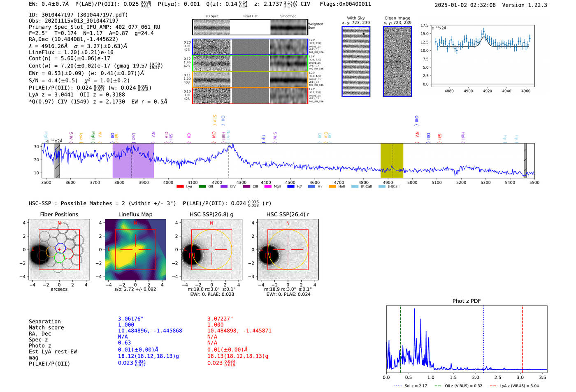The width and height of the screenshot is (576, 392).
Task: Click the orange fiber circle in Fiber Positions
Action: pyautogui.click(x=51, y=252)
